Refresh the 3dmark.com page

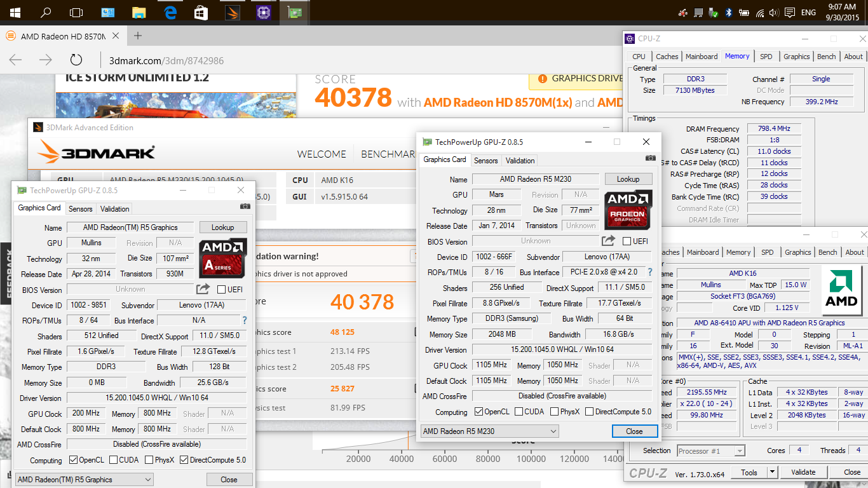click(76, 60)
